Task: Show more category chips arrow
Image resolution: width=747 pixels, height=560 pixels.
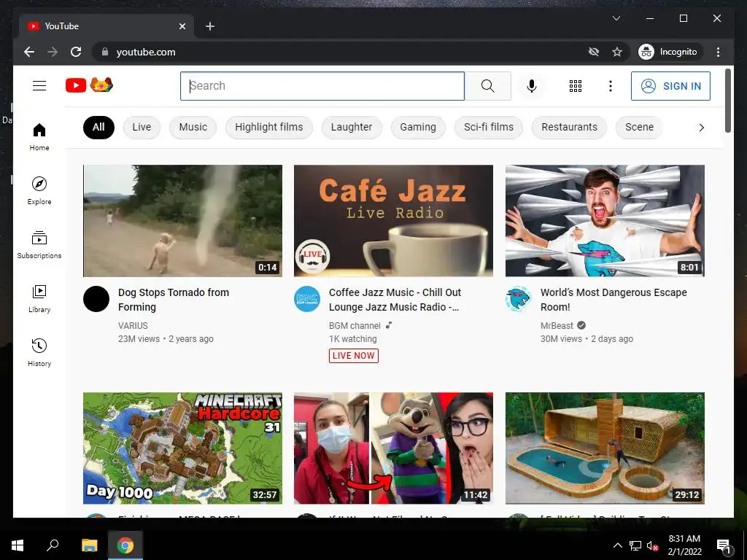Action: click(701, 128)
